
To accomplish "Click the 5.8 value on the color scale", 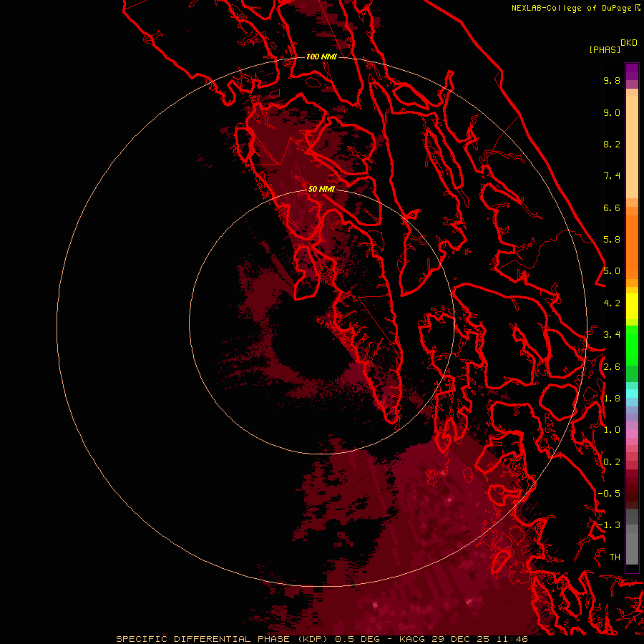I will (612, 240).
